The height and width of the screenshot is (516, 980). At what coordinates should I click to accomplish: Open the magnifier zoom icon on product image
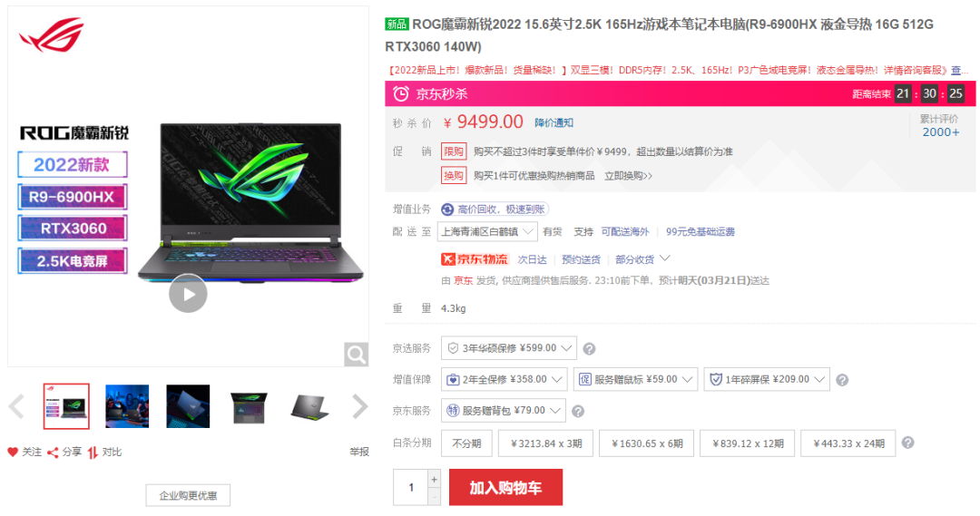pos(357,355)
